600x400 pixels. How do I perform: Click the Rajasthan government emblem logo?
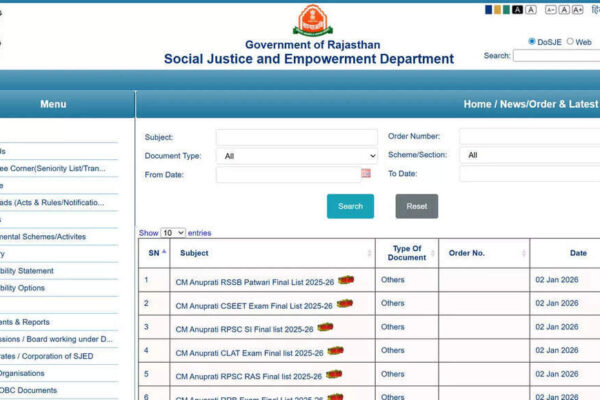(x=313, y=21)
